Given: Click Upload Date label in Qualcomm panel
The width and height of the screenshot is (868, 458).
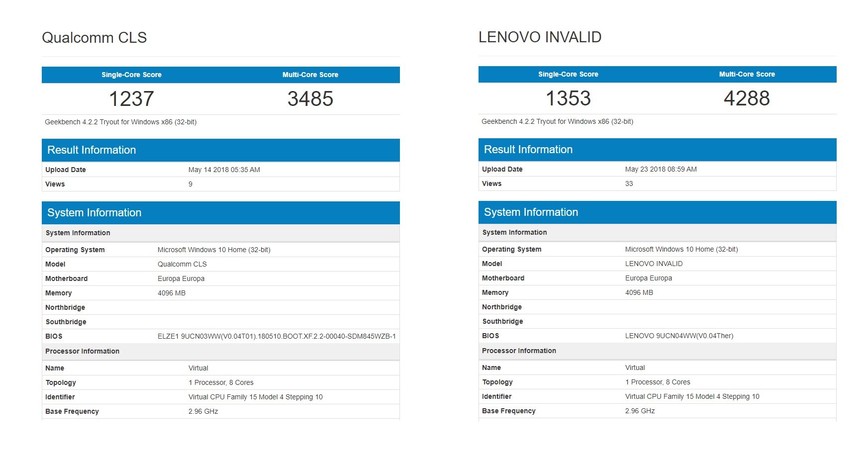Looking at the screenshot, I should 66,170.
